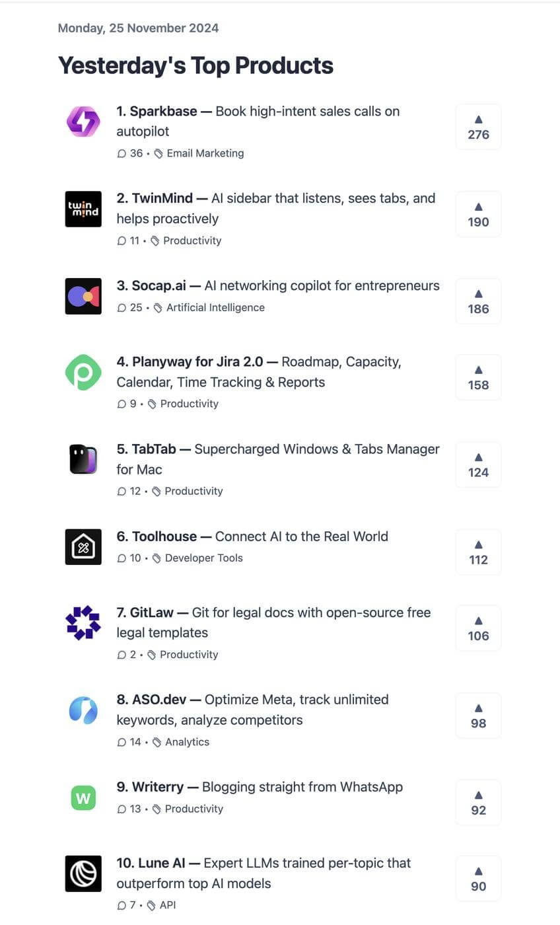Click the Lune AI logo
Image resolution: width=560 pixels, height=925 pixels.
click(83, 873)
